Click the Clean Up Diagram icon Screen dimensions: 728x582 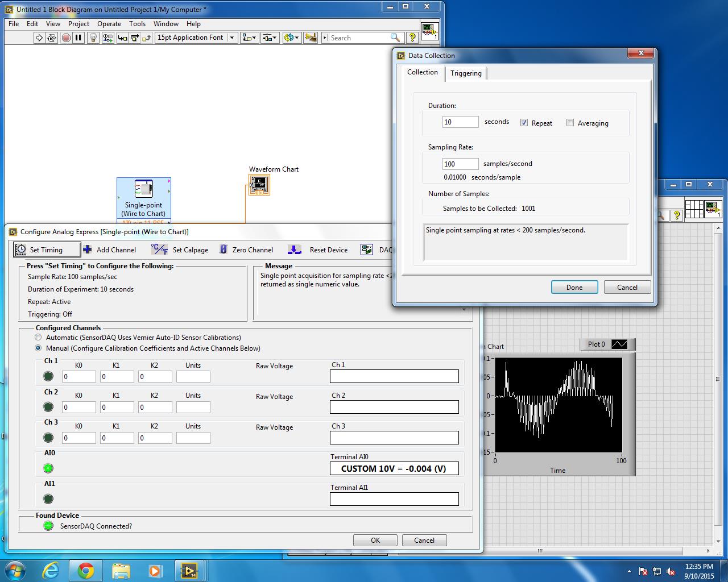[311, 38]
